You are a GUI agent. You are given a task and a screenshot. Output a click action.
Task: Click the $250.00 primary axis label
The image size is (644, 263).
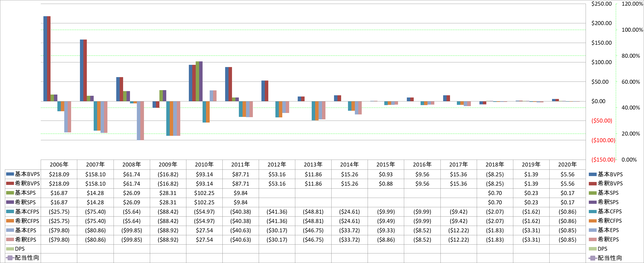(x=602, y=4)
